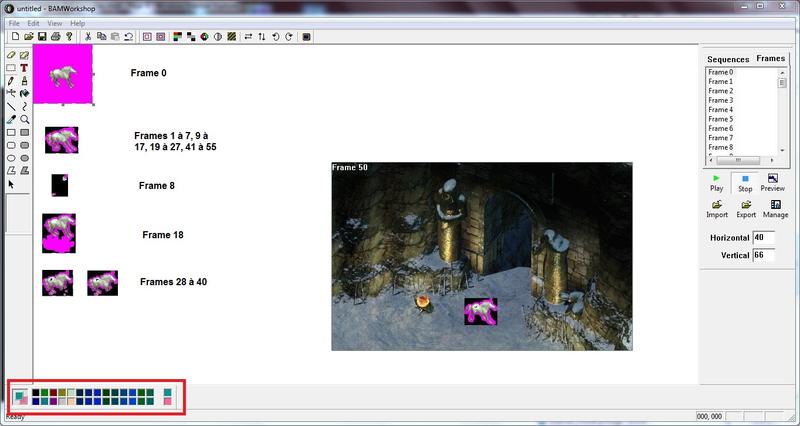Viewport: 800px width, 426px height.
Task: Open the Help menu
Action: (78, 23)
